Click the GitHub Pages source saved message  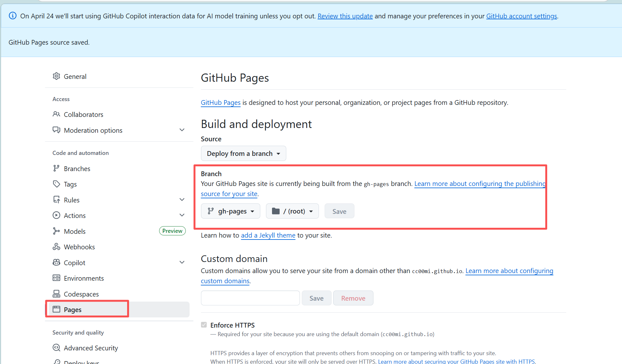(x=49, y=42)
